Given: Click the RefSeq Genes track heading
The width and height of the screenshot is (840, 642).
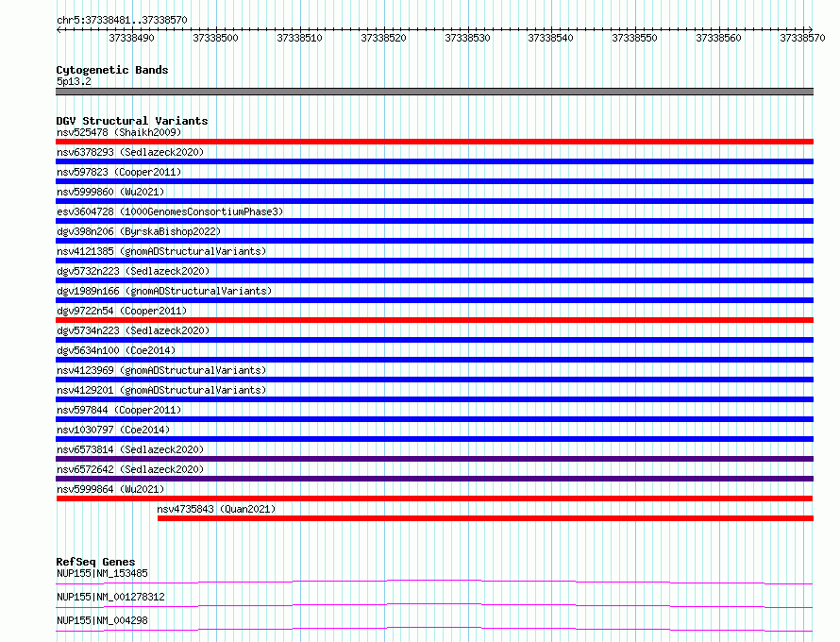Looking at the screenshot, I should coord(96,562).
